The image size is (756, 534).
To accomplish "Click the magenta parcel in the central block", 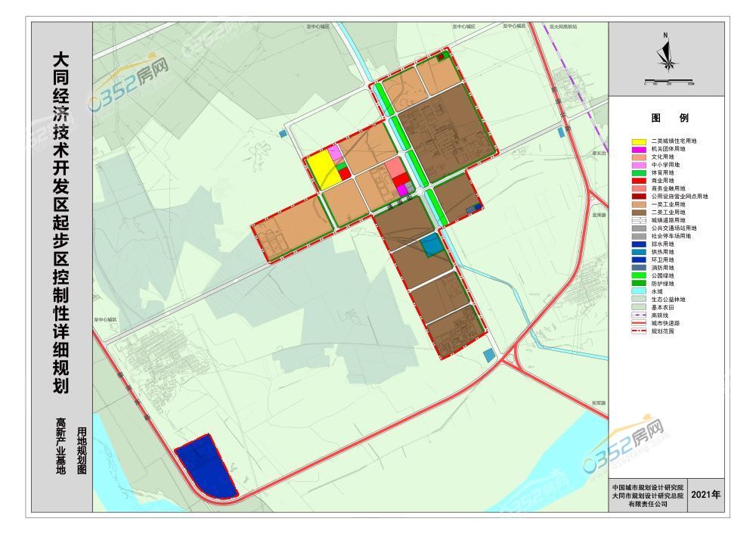I will [401, 189].
